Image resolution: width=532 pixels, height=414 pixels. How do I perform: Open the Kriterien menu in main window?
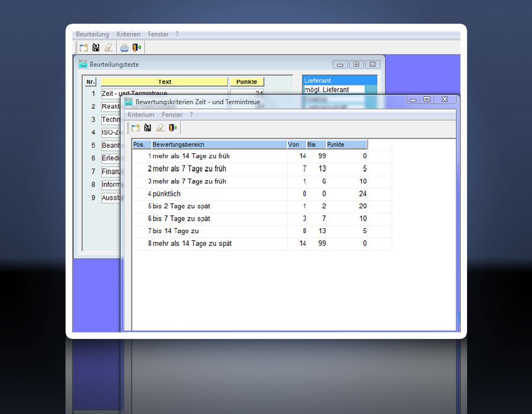(128, 34)
